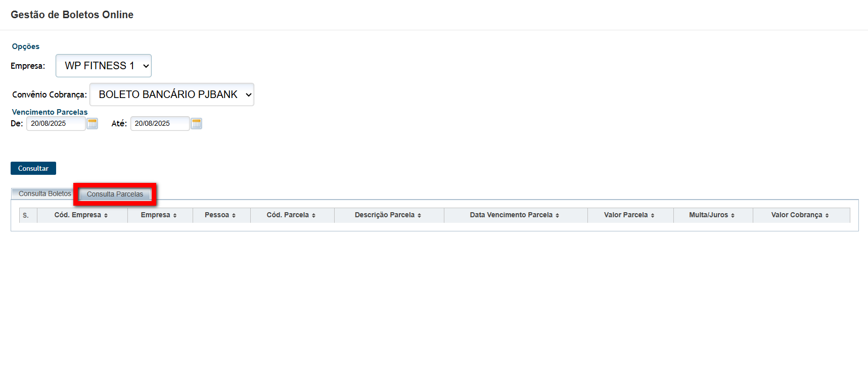Click the Vencimento Parcelas label
Image resolution: width=868 pixels, height=386 pixels.
[50, 112]
